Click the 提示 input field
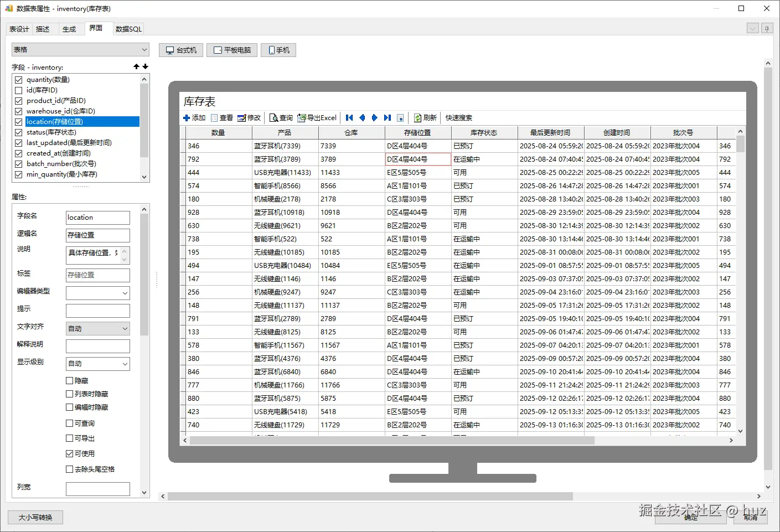This screenshot has height=532, width=780. pos(98,311)
